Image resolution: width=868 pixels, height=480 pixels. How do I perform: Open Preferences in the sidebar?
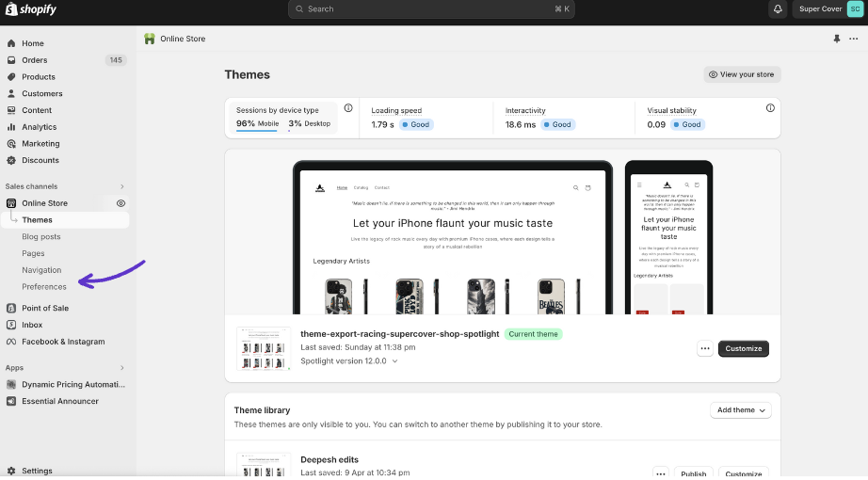44,287
